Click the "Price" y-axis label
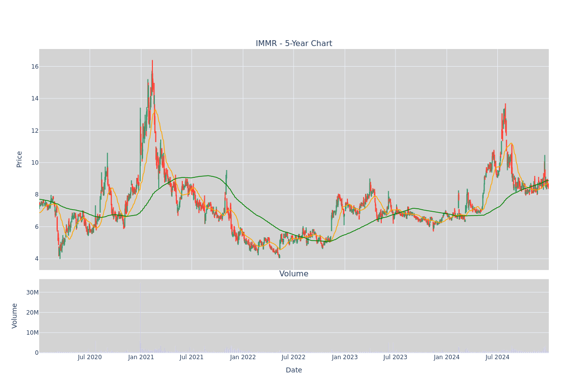588x392 pixels. pos(20,159)
